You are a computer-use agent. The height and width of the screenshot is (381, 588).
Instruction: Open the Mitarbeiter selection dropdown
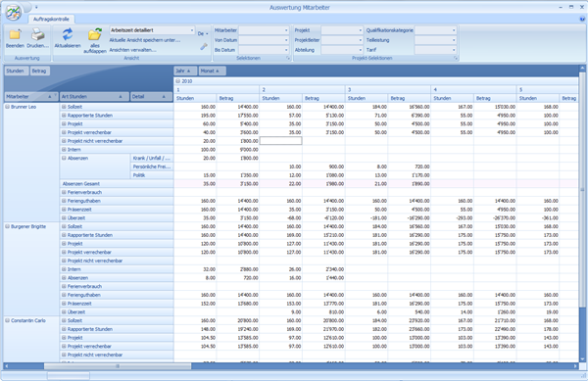(286, 30)
